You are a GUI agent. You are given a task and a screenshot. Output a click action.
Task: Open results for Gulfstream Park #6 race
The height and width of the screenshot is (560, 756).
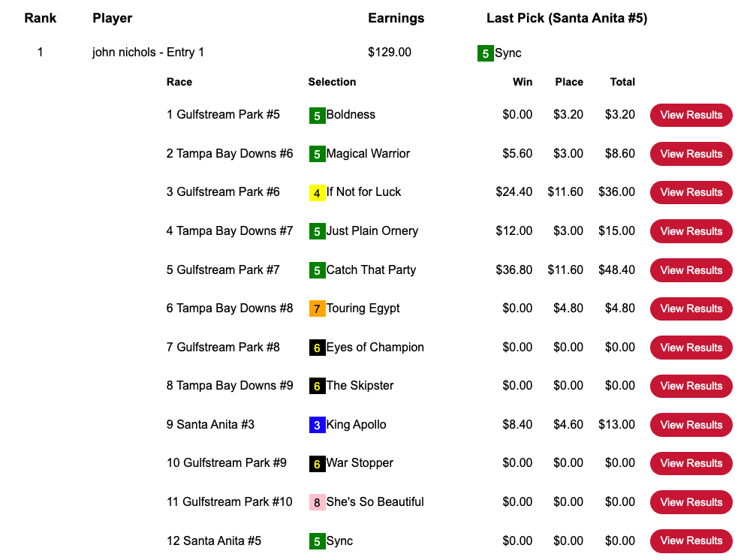click(x=691, y=192)
